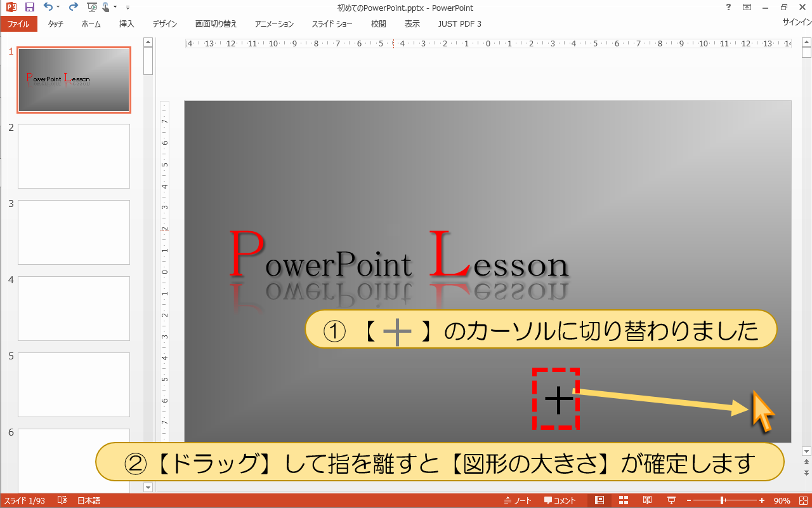The image size is (812, 508).
Task: Fit slide to current window icon
Action: 803,501
